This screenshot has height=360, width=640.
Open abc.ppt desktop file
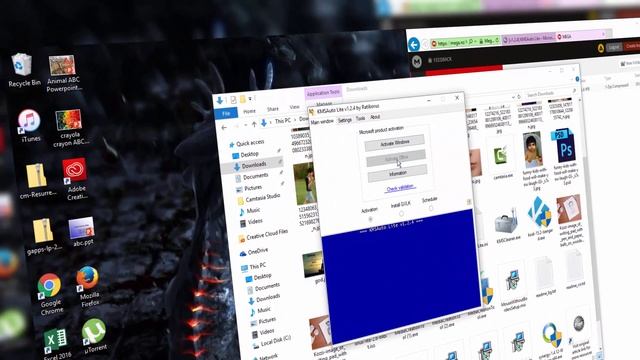[x=82, y=232]
